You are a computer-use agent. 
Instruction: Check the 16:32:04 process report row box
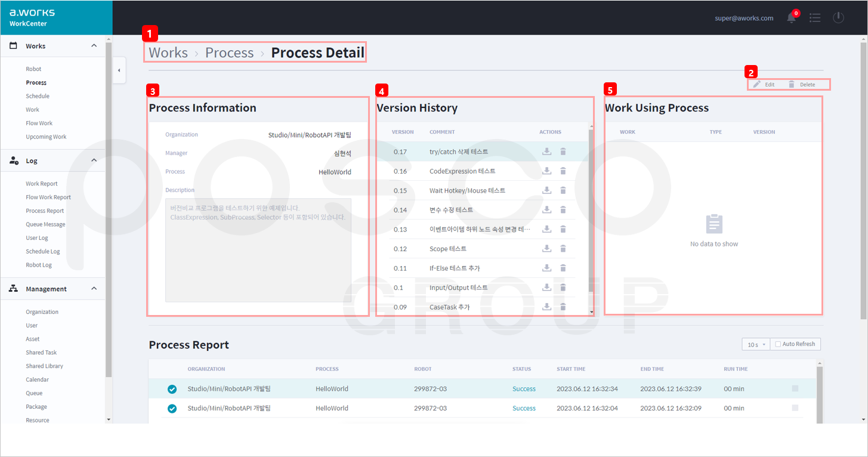click(795, 408)
